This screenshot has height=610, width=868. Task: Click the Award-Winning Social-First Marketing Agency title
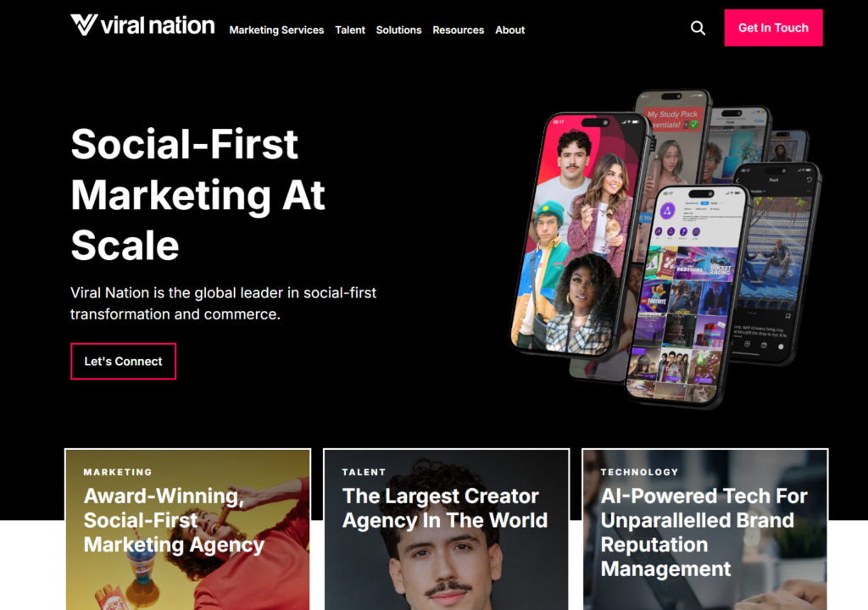(x=174, y=520)
